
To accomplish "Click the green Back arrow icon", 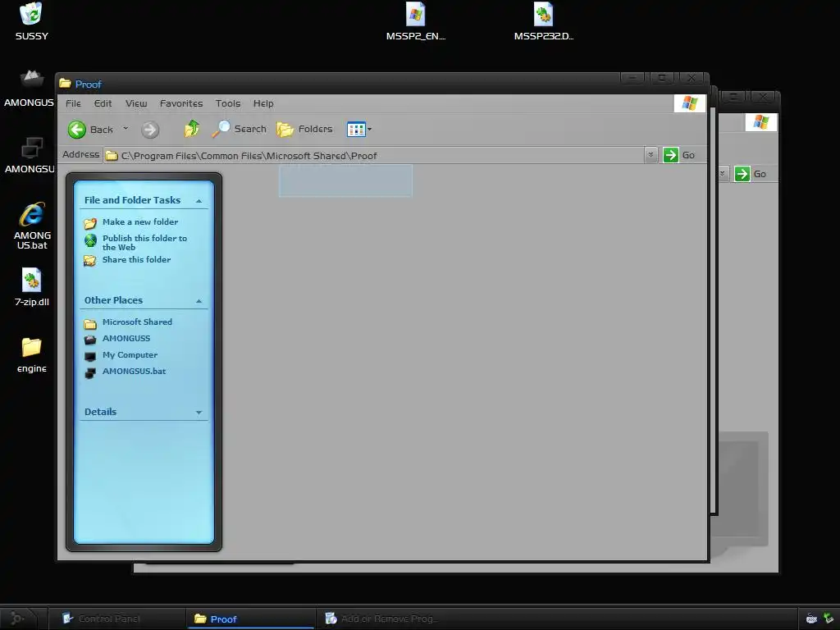I will tap(76, 129).
